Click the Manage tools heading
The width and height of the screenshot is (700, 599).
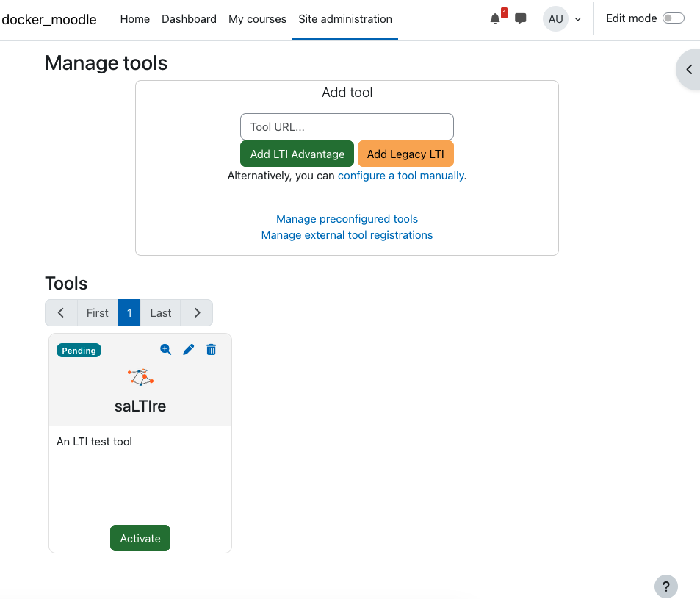click(107, 63)
